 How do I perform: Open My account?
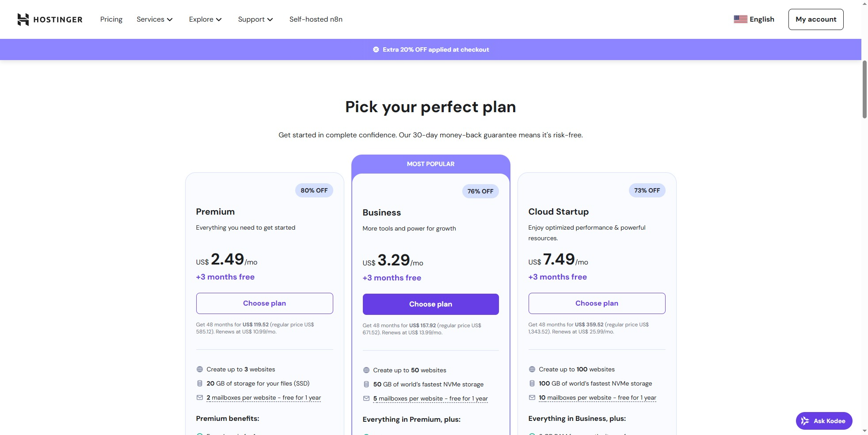815,19
